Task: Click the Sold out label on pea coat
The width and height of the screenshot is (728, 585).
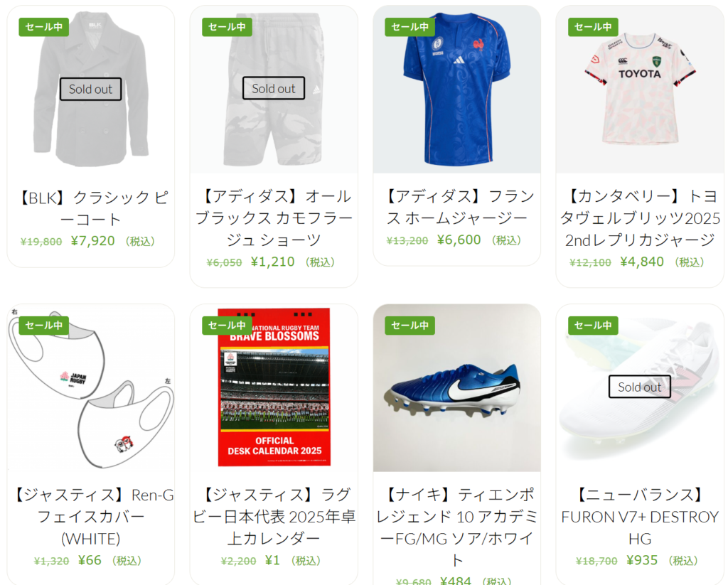Action: (90, 89)
